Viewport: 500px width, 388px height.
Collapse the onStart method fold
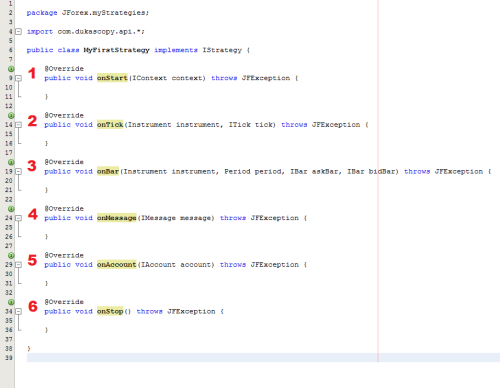click(19, 78)
